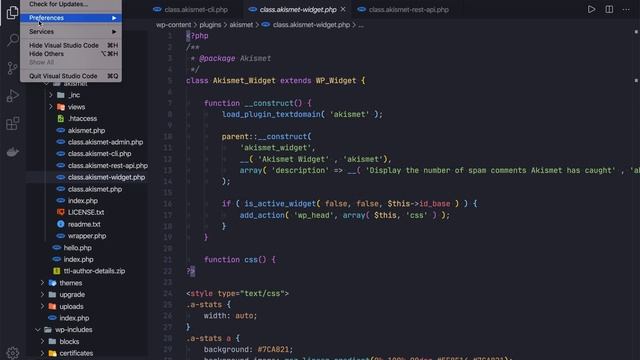Open .htaccess file in explorer
This screenshot has height=360, width=640.
[82, 119]
